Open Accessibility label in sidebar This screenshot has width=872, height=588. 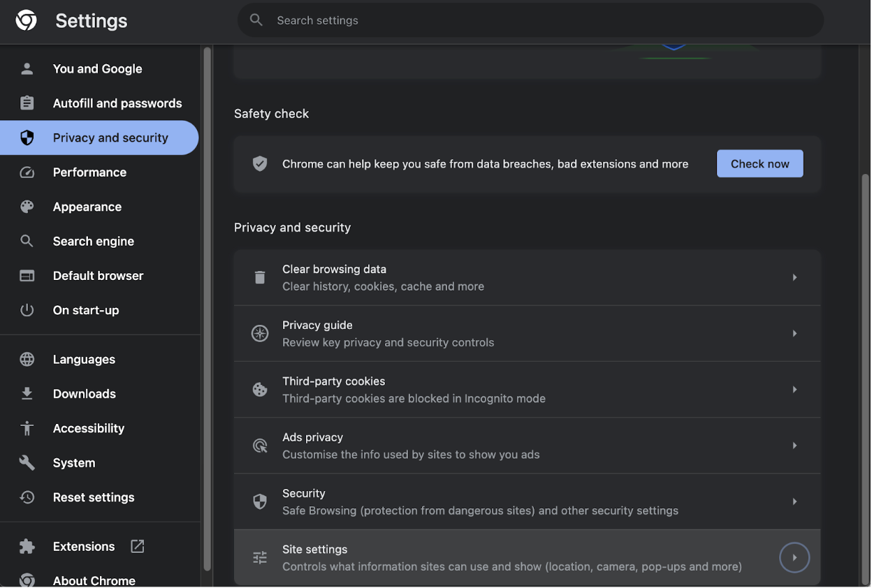[89, 428]
